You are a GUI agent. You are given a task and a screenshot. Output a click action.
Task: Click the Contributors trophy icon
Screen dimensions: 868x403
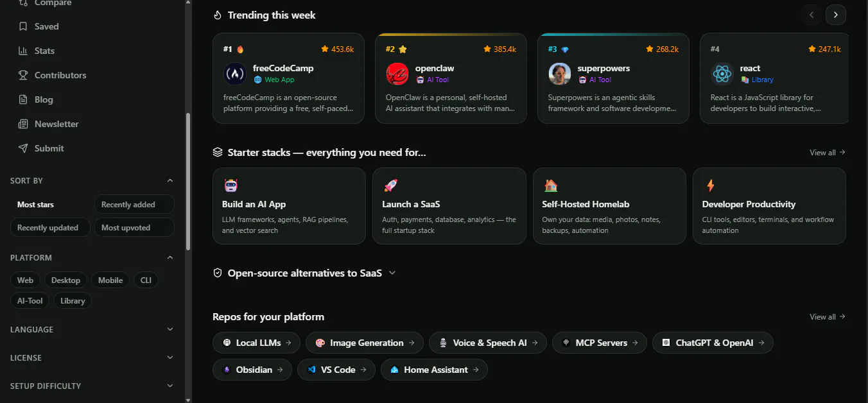[23, 75]
